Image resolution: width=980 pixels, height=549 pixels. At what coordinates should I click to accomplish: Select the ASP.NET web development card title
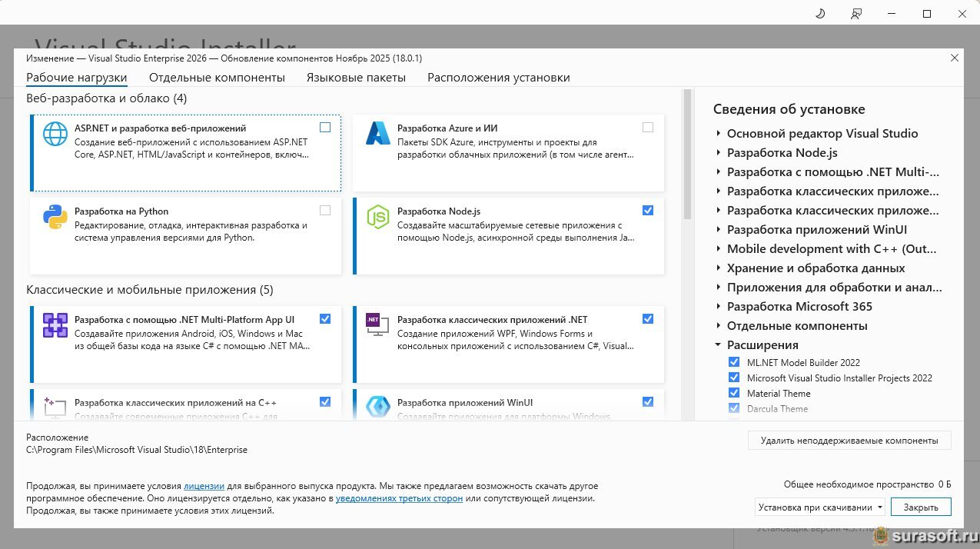pyautogui.click(x=161, y=128)
